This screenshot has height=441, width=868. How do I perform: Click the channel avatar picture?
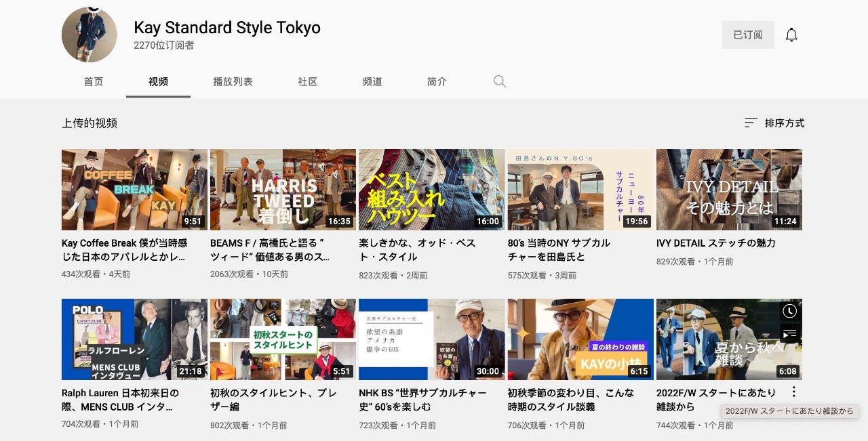pyautogui.click(x=89, y=35)
